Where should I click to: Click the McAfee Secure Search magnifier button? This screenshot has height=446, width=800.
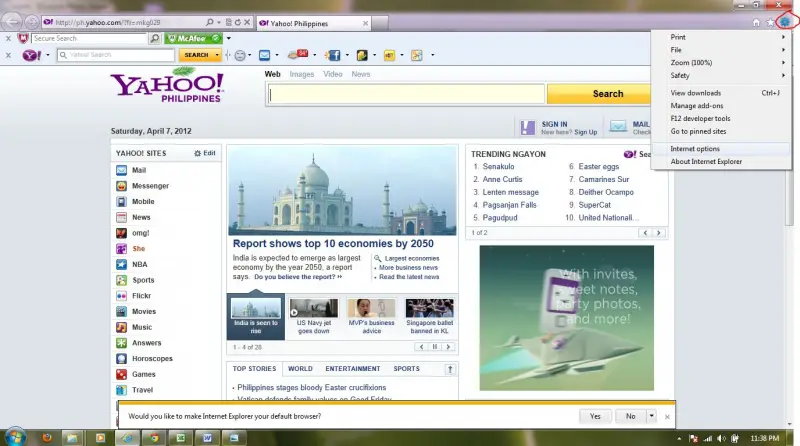coord(155,38)
